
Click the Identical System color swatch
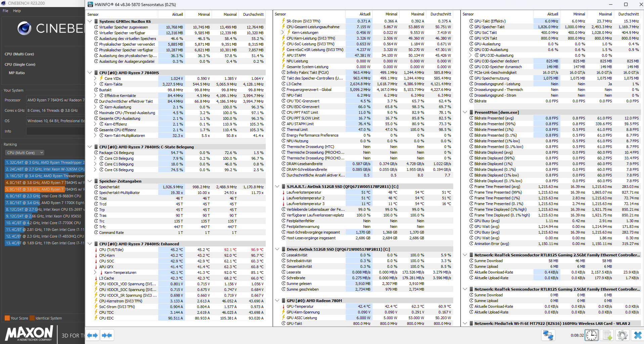(x=32, y=318)
